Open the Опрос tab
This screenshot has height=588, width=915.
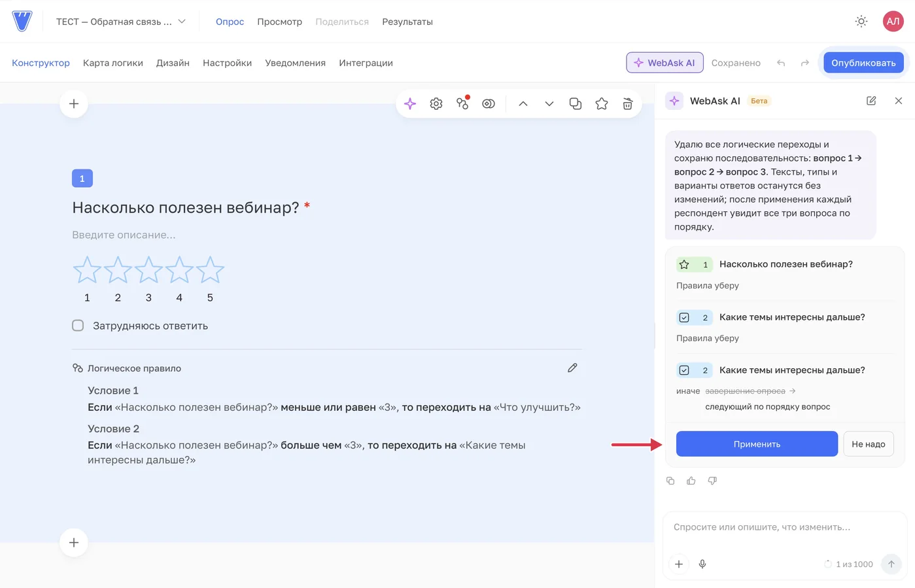230,22
